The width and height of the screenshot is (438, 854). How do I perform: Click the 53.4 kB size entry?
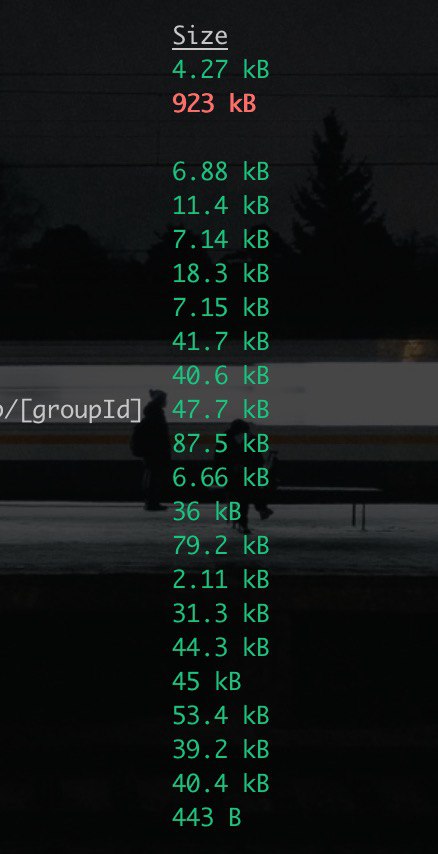pyautogui.click(x=221, y=716)
